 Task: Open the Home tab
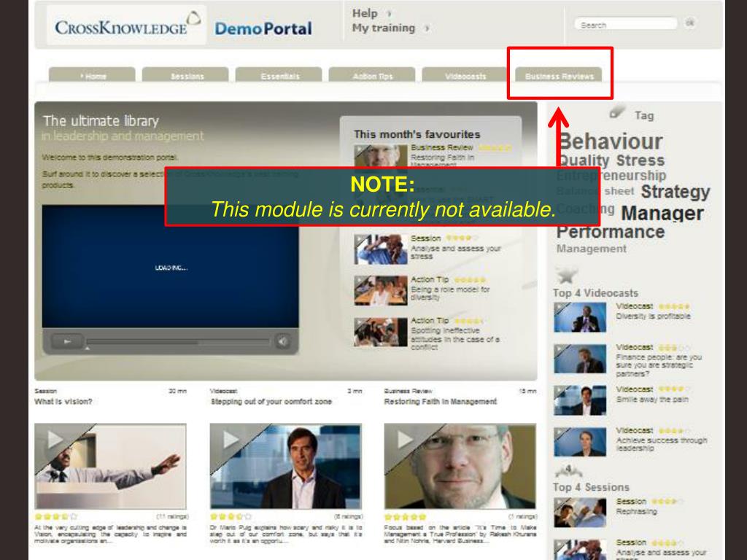pos(92,75)
